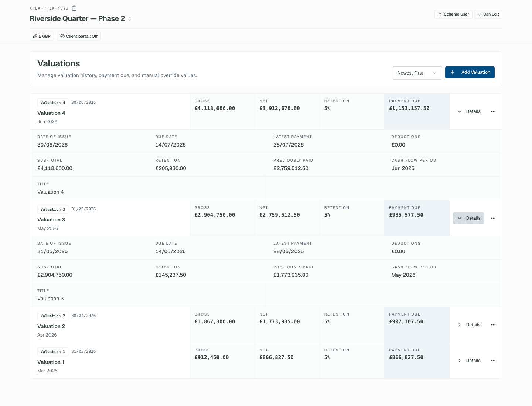Click gross value £2,904,750.00
This screenshot has width=532, height=406.
pyautogui.click(x=215, y=215)
